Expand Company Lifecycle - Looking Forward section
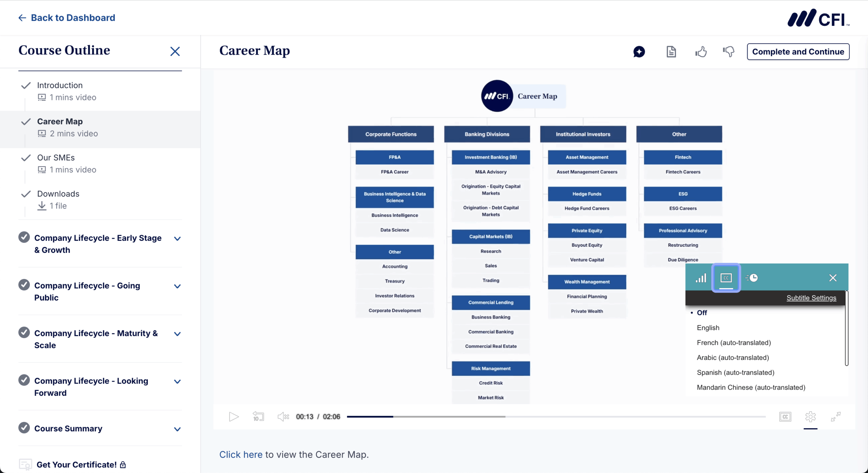The width and height of the screenshot is (868, 473). (x=177, y=381)
